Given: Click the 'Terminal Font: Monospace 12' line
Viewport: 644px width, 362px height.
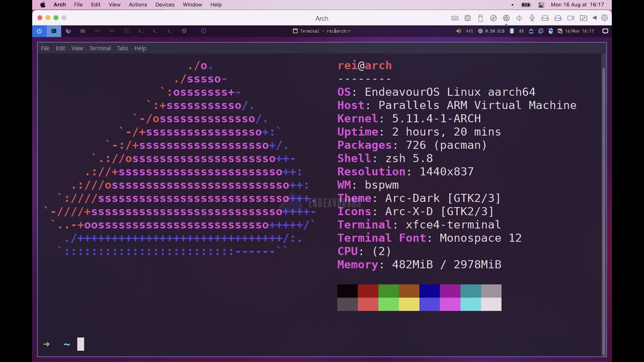Looking at the screenshot, I should (430, 238).
